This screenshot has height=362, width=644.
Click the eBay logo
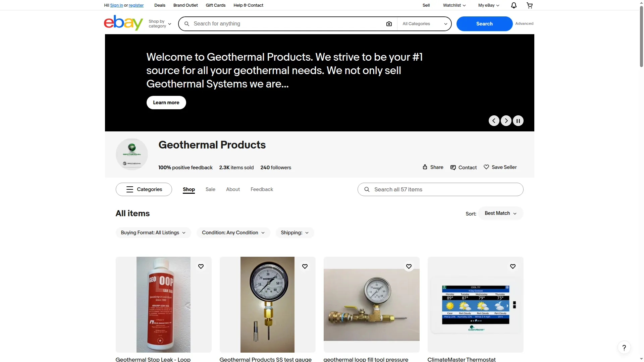(123, 23)
